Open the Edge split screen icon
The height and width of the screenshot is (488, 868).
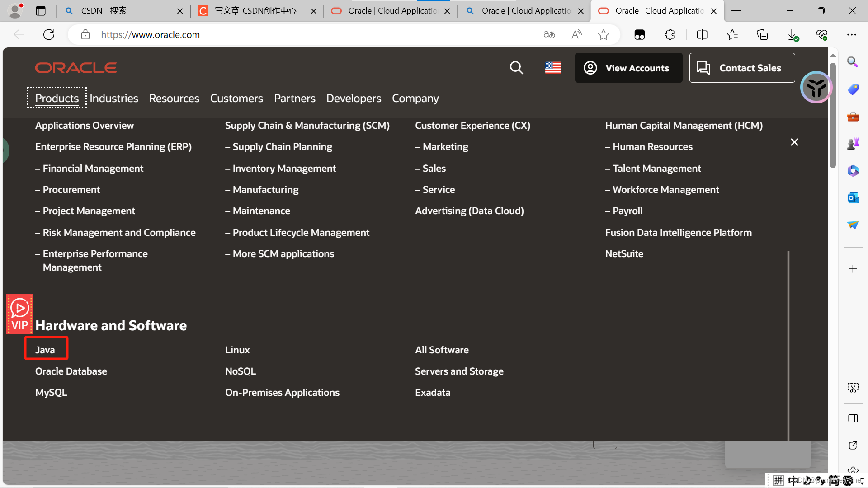(702, 35)
